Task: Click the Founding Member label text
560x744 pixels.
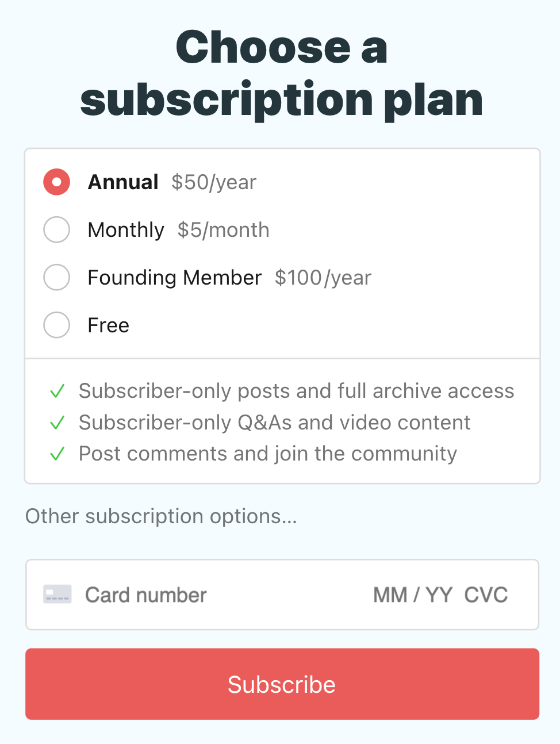Action: [x=175, y=278]
